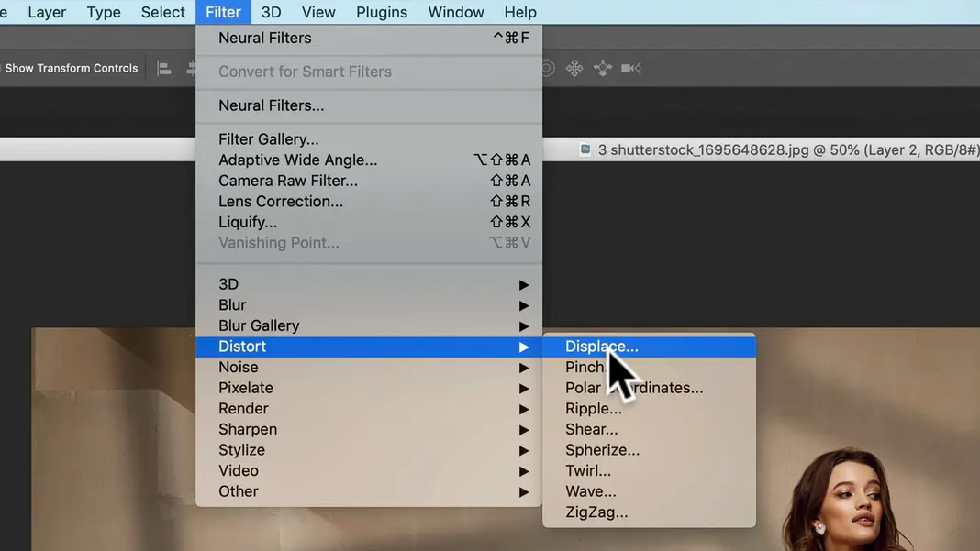
Task: Choose Neural Filters... from the Filter menu
Action: tap(369, 105)
